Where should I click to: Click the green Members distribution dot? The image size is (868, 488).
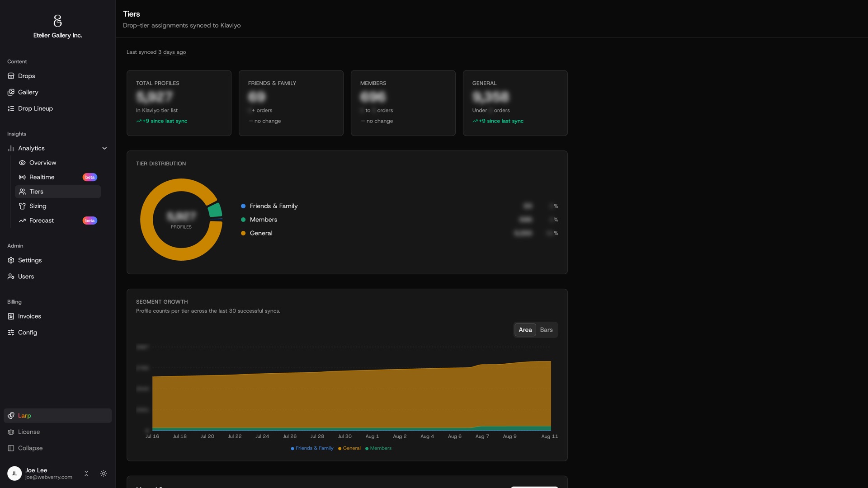tap(243, 220)
